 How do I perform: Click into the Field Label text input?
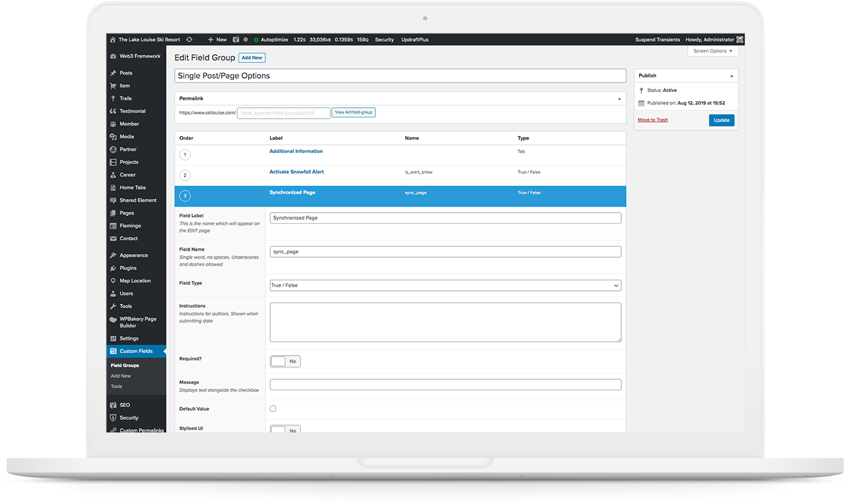[445, 218]
